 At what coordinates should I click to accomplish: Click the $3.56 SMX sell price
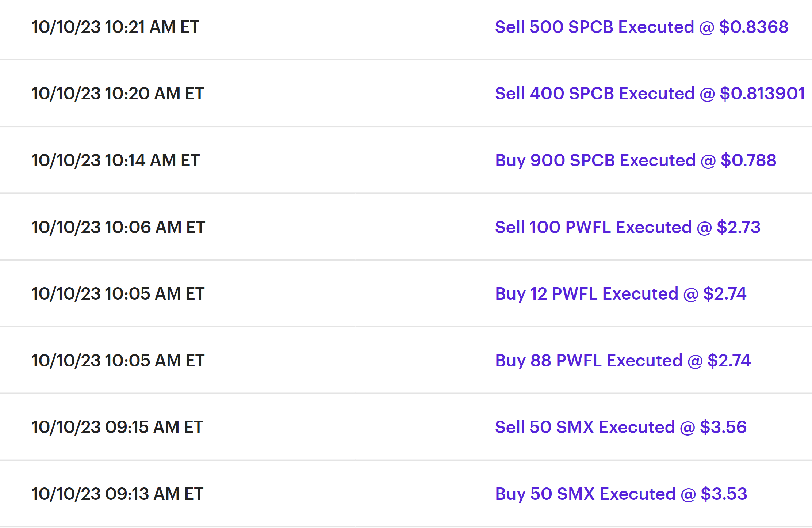click(723, 427)
